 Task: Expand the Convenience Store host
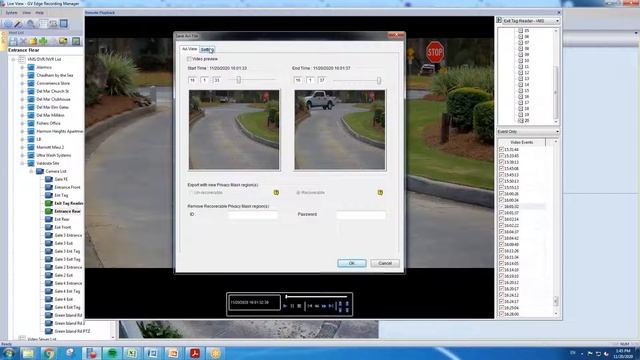click(22, 83)
